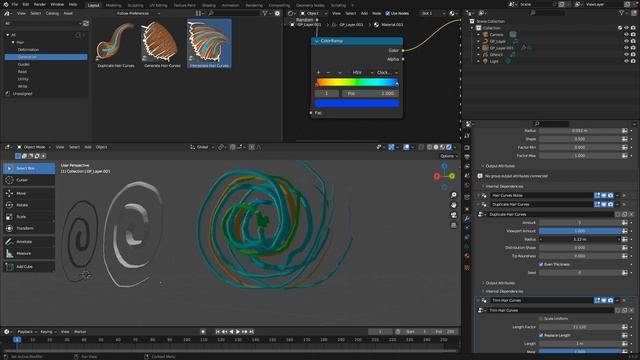Open the Texture properties checker tab icon
640x360 pixels.
coord(467,268)
